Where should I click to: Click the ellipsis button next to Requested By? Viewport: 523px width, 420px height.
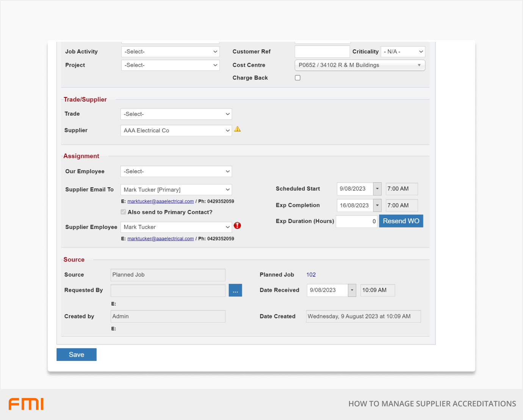click(235, 290)
